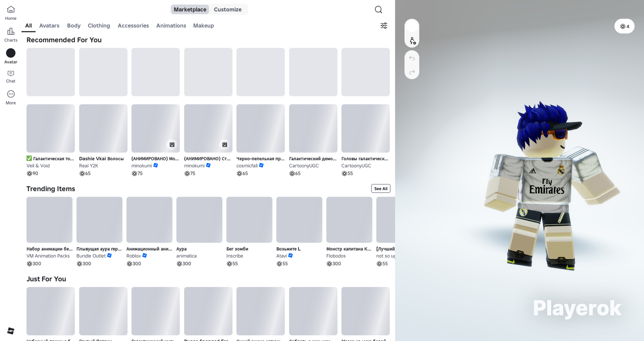The image size is (644, 341).
Task: Open the Галактическая то... item thumbnail
Action: pyautogui.click(x=50, y=128)
